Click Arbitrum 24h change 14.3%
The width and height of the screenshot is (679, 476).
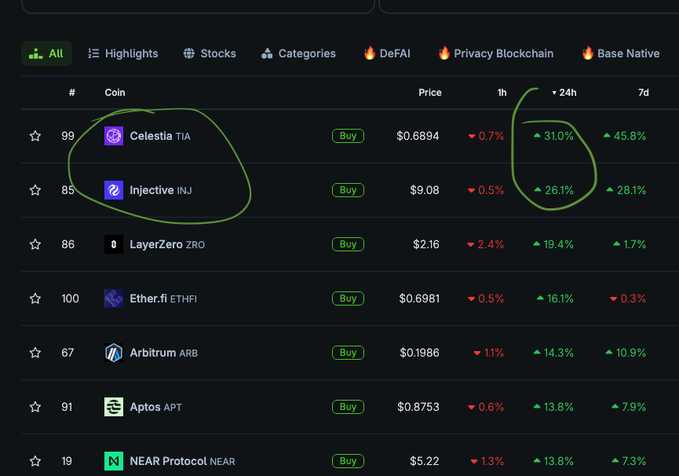[553, 353]
